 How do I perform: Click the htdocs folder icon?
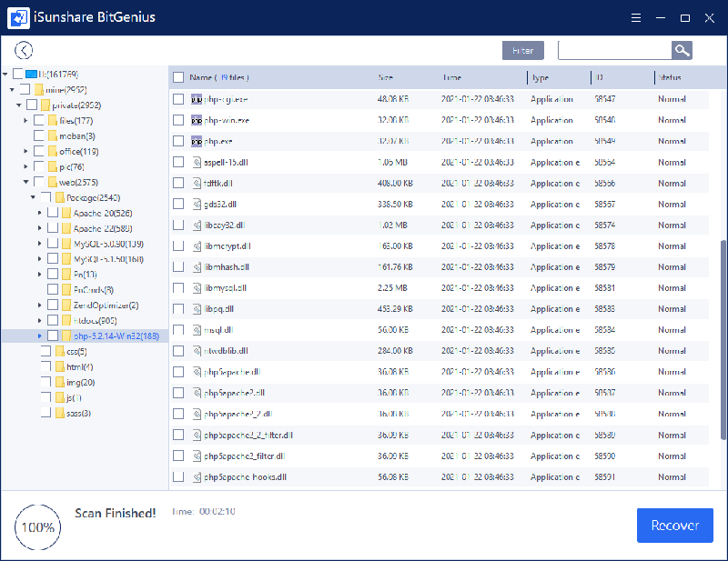[66, 320]
